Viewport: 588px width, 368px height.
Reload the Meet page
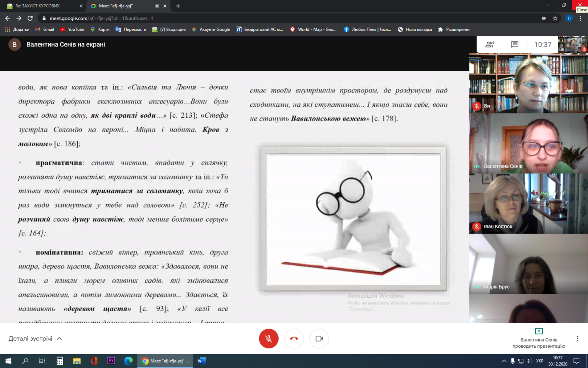[30, 18]
